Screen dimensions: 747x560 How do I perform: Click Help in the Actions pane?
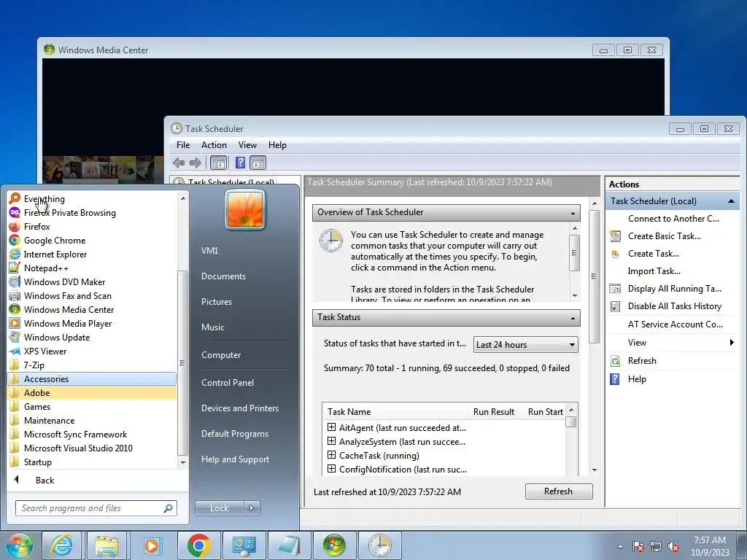[636, 378]
